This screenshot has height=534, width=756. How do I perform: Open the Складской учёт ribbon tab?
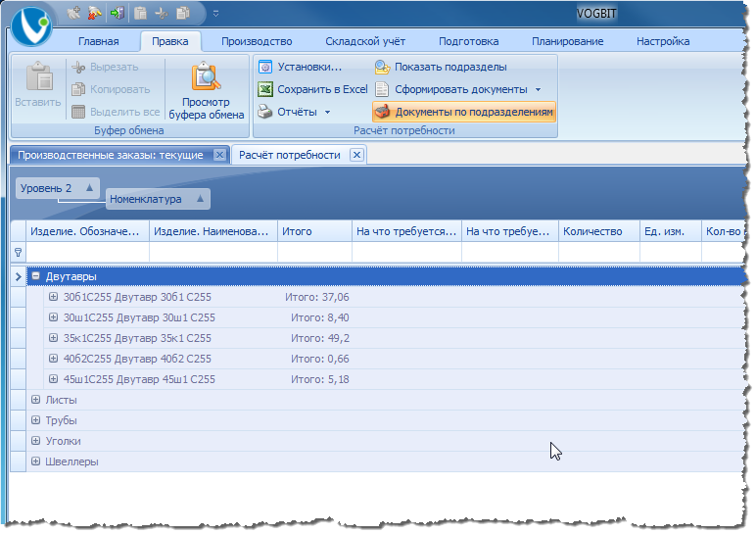365,41
